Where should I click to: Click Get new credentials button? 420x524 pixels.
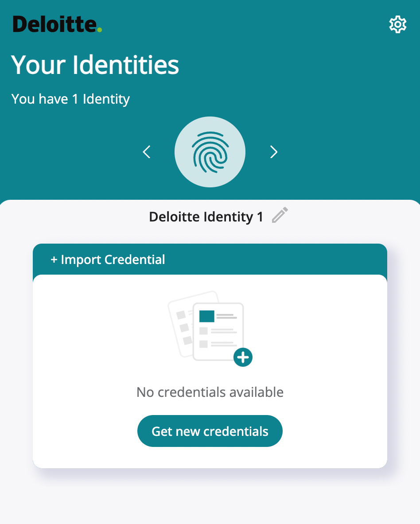210,431
